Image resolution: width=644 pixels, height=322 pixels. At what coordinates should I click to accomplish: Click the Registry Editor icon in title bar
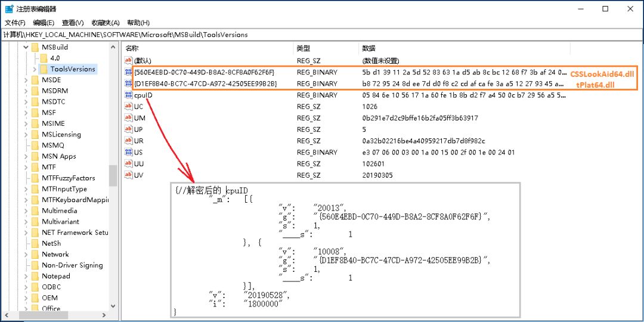coord(10,9)
